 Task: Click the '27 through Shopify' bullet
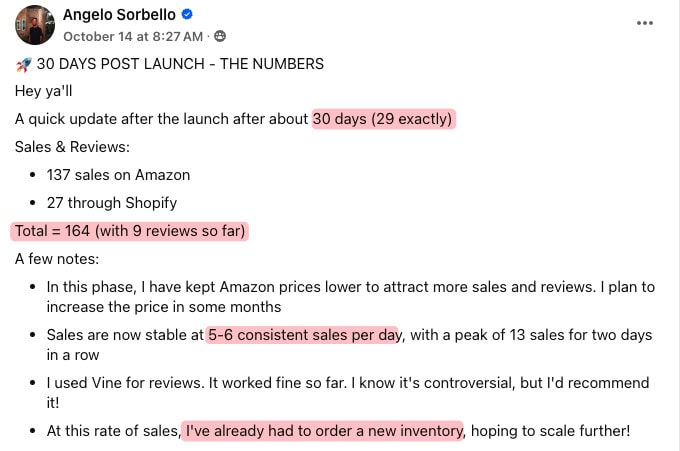[x=112, y=203]
